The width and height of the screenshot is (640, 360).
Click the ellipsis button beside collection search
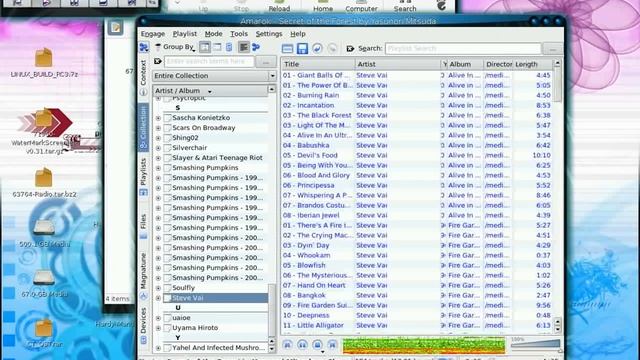(266, 62)
